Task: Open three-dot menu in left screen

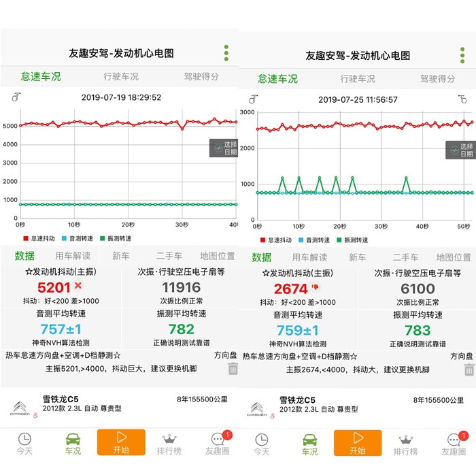Action: coord(226,53)
